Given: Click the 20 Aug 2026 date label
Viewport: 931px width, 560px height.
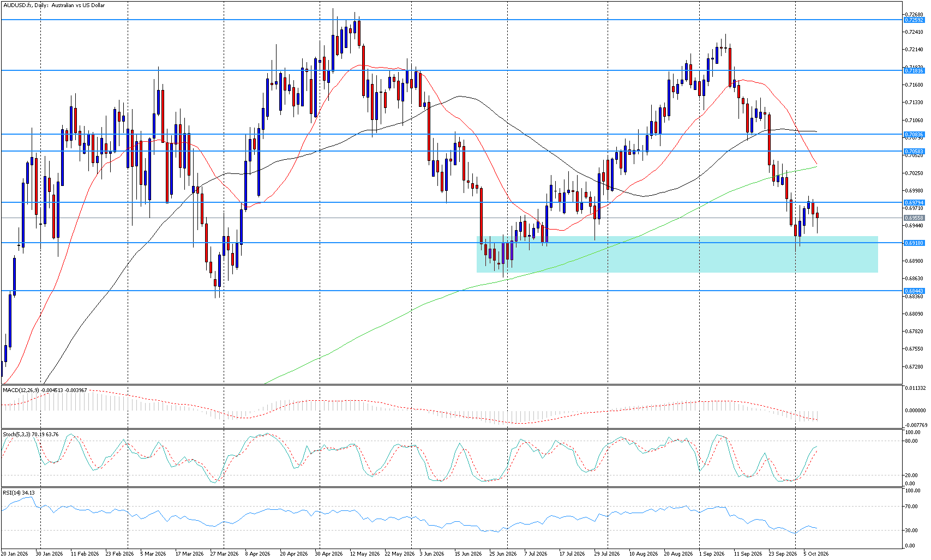Looking at the screenshot, I should (678, 554).
